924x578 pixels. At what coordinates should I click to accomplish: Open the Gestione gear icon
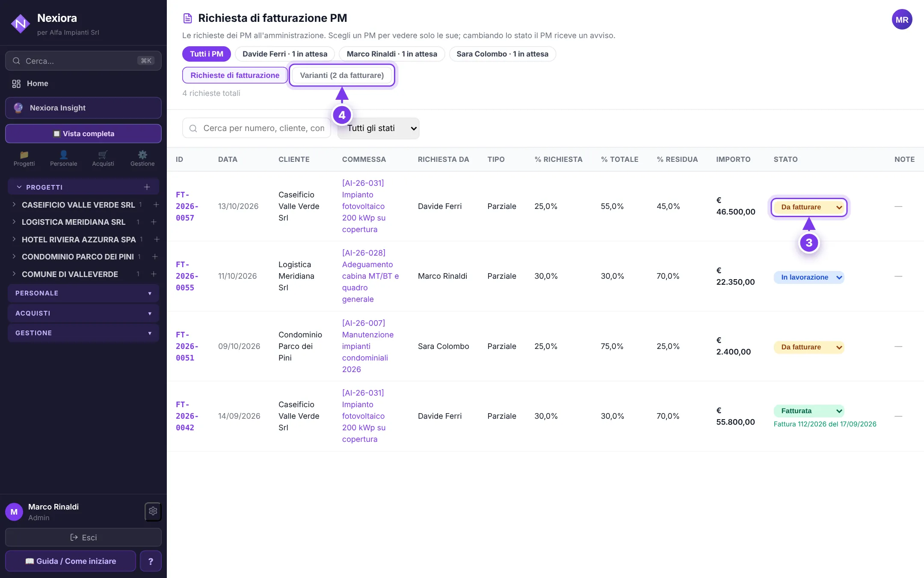(x=142, y=158)
